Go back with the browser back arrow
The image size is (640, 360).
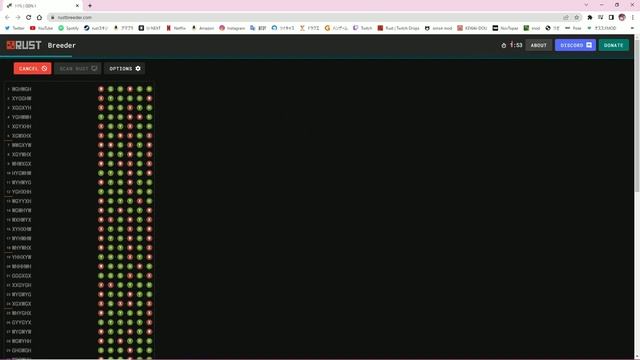click(x=7, y=18)
